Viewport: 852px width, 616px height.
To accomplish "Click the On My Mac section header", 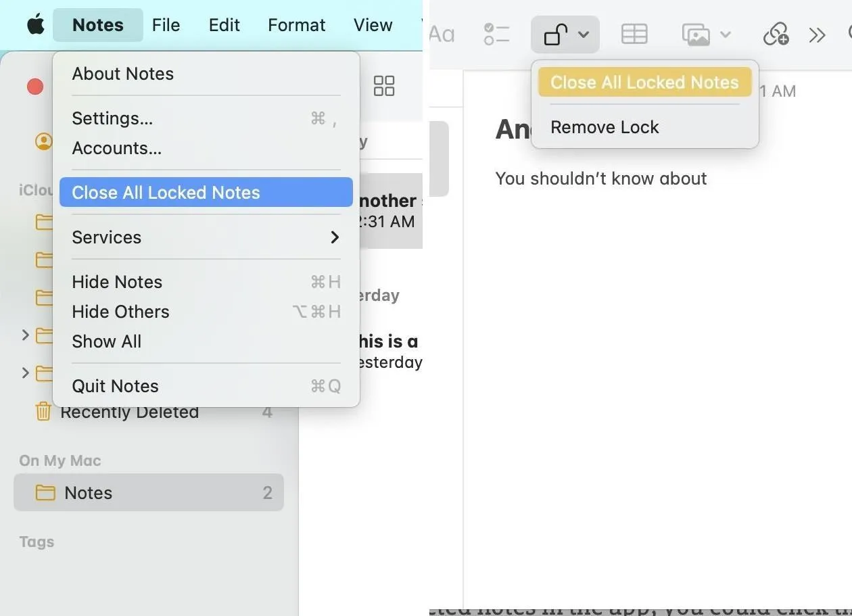I will coord(60,460).
